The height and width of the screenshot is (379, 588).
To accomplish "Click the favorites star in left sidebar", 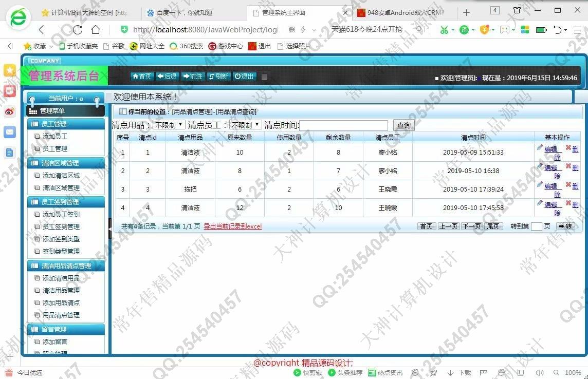I will 10,70.
